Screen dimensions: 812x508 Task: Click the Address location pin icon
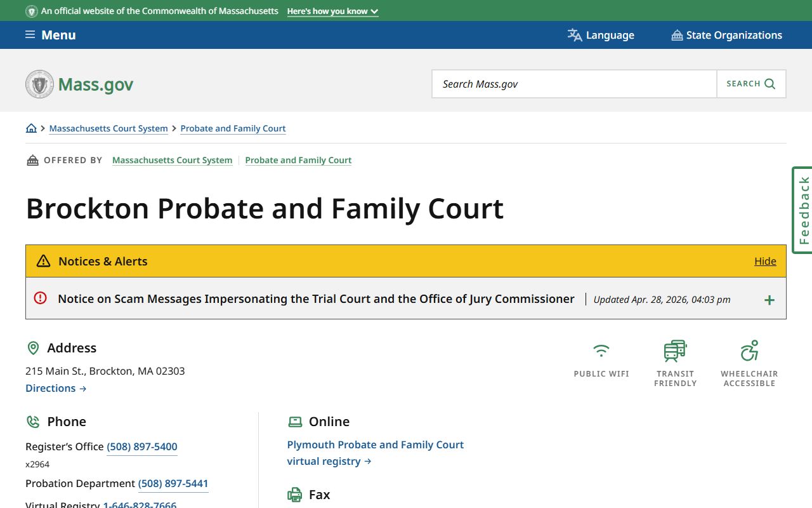33,348
